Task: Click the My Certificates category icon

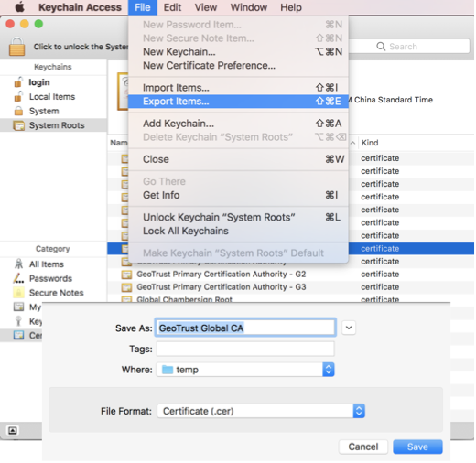Action: click(x=18, y=307)
